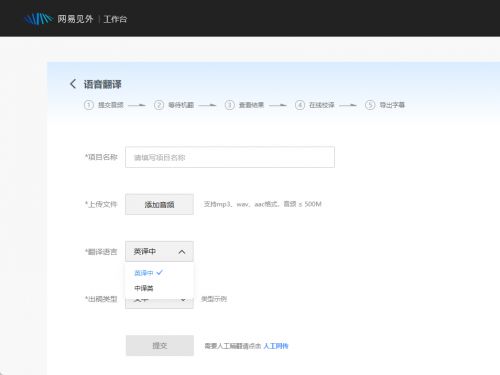
Task: Go back using the chevron beside 语音翻译
Action: (73, 84)
